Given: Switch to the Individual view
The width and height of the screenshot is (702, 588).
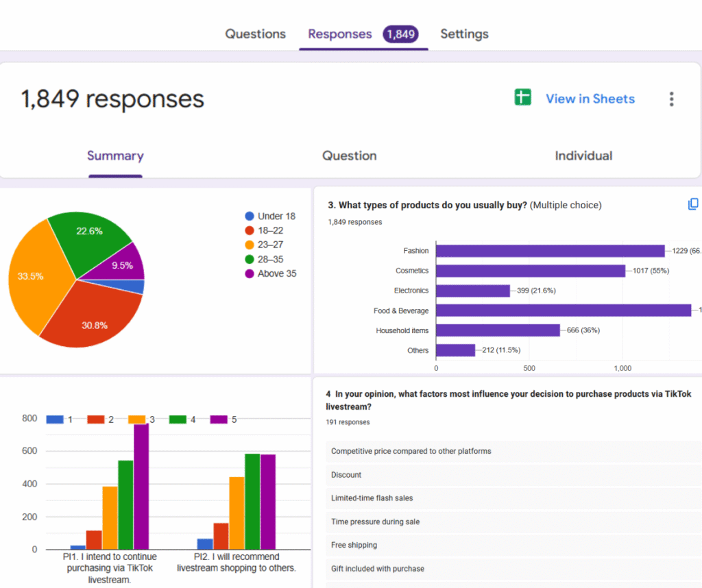Looking at the screenshot, I should click(583, 156).
